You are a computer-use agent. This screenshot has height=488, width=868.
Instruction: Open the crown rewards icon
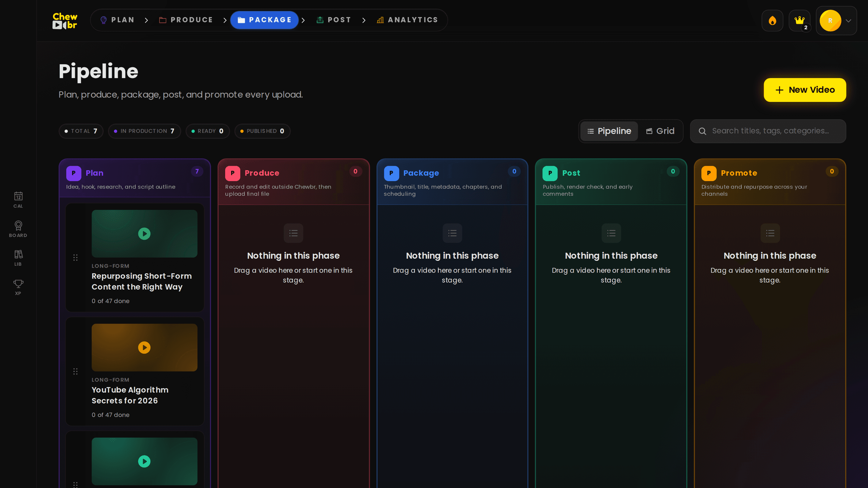(x=799, y=20)
